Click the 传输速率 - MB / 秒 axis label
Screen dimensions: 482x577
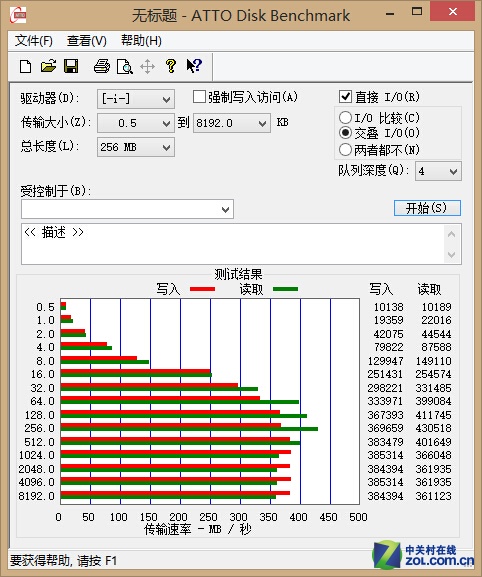click(x=197, y=529)
